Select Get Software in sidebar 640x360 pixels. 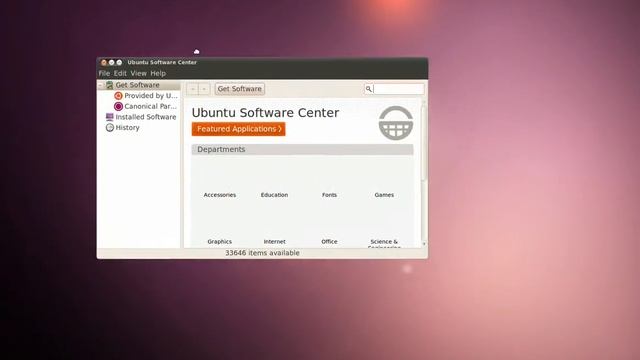click(139, 85)
